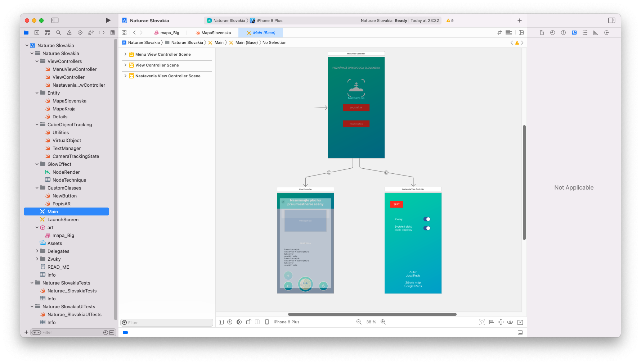Open the Attributes inspector icon

[x=585, y=33]
